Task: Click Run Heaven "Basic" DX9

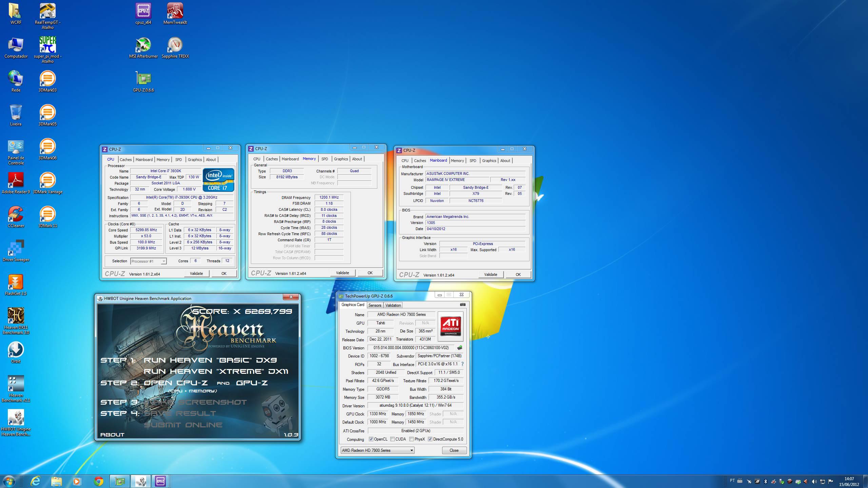Action: [x=210, y=360]
